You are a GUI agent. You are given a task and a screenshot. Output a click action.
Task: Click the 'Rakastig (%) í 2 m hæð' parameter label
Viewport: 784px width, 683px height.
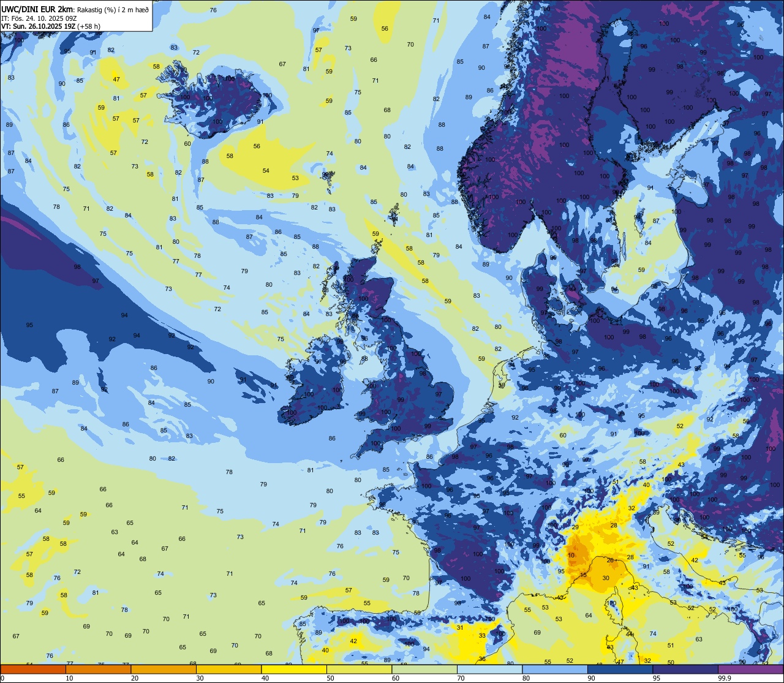112,9
